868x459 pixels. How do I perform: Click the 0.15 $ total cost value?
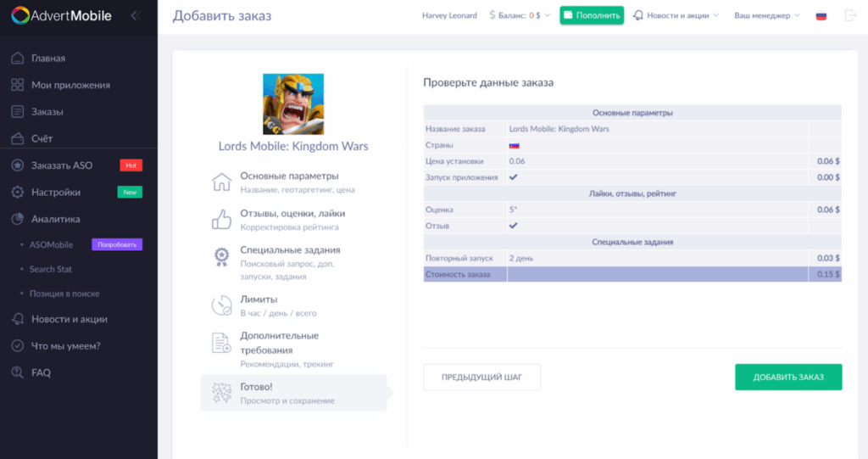(x=828, y=274)
